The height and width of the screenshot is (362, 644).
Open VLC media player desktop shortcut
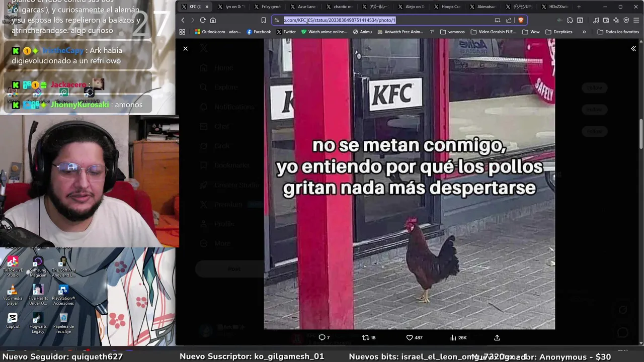13,295
